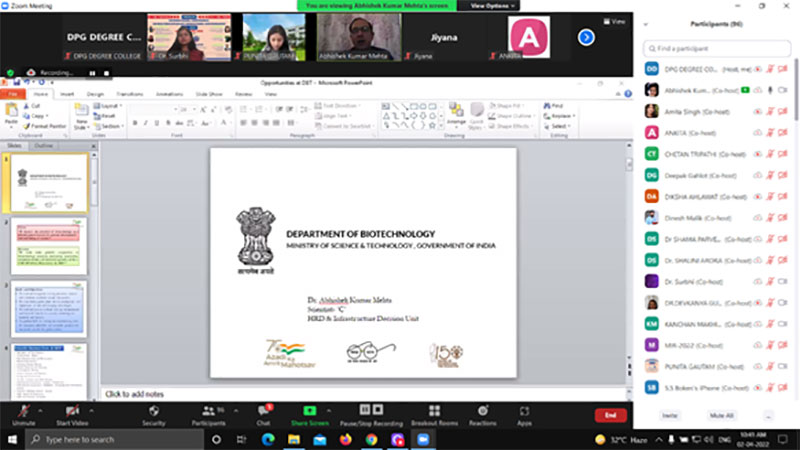Screen dimensions: 800x450
Task: Switch to Outline tab in slide pane
Action: pyautogui.click(x=43, y=146)
